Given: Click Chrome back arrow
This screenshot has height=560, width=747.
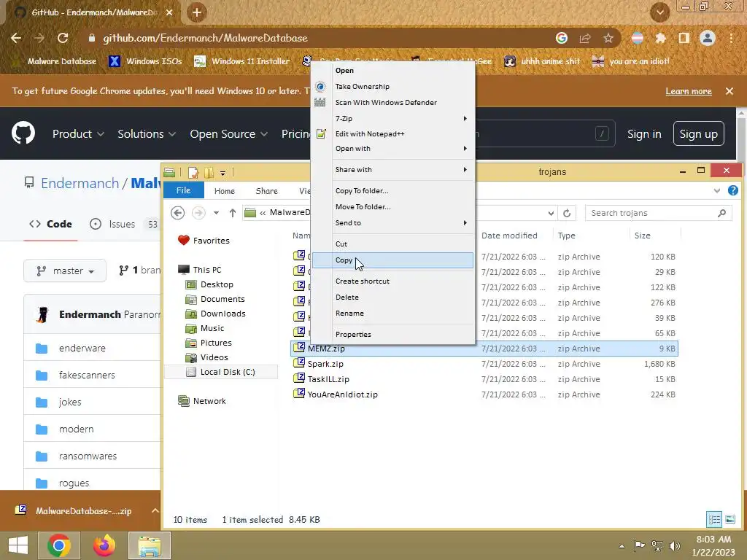Looking at the screenshot, I should (16, 38).
